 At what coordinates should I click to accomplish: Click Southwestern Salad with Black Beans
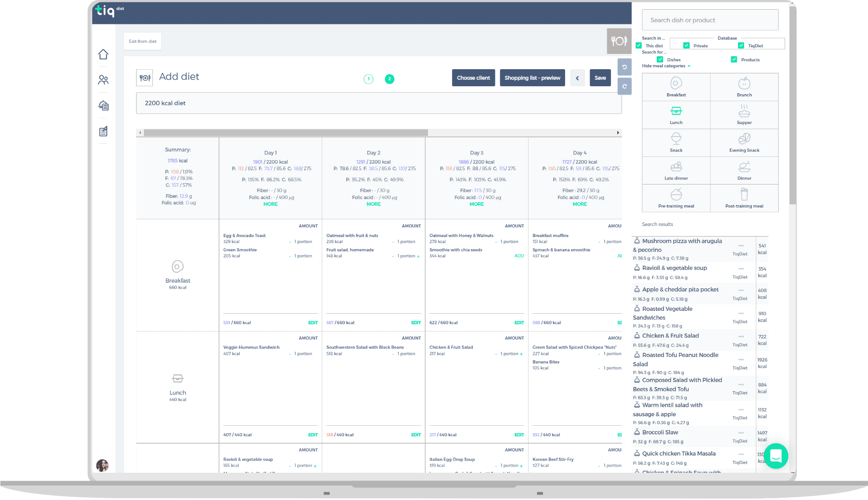pyautogui.click(x=365, y=348)
